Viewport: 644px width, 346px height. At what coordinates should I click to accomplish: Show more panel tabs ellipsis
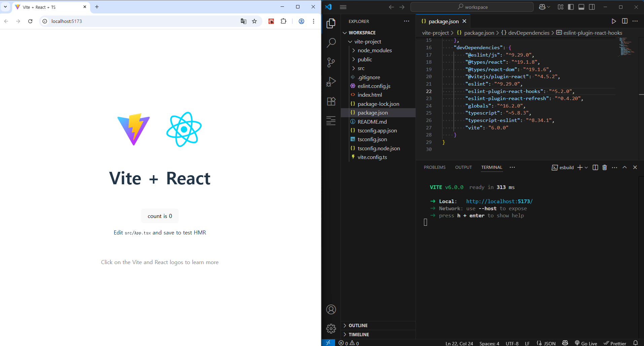(x=512, y=167)
